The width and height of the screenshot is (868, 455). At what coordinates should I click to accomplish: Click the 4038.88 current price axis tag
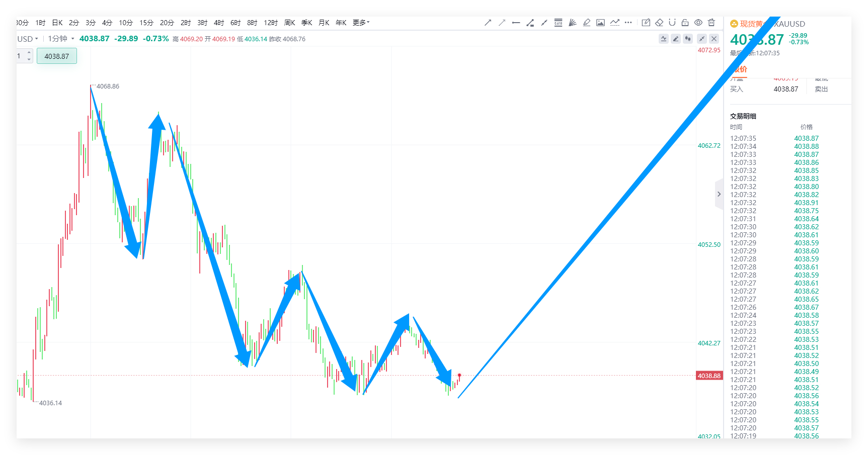709,376
